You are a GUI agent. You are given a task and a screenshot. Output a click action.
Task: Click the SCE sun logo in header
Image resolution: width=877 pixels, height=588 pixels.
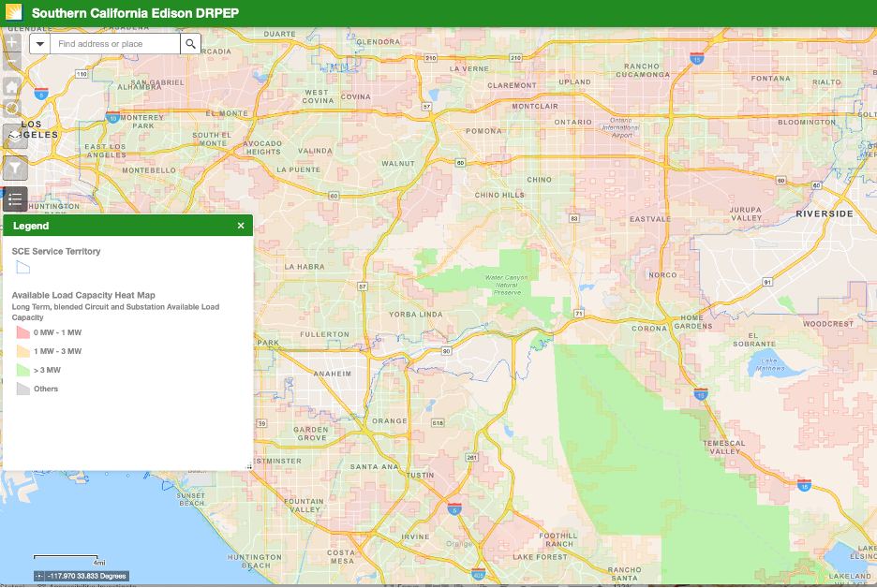tap(14, 14)
